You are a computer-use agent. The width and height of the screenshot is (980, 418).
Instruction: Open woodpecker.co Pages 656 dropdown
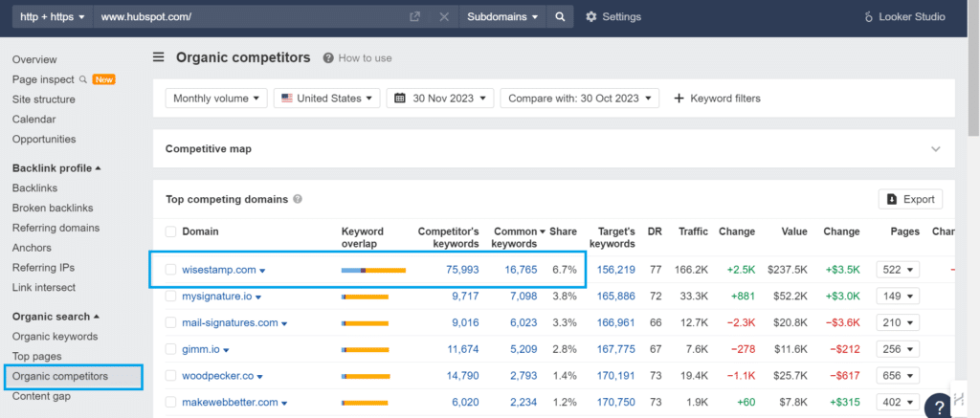tap(898, 376)
